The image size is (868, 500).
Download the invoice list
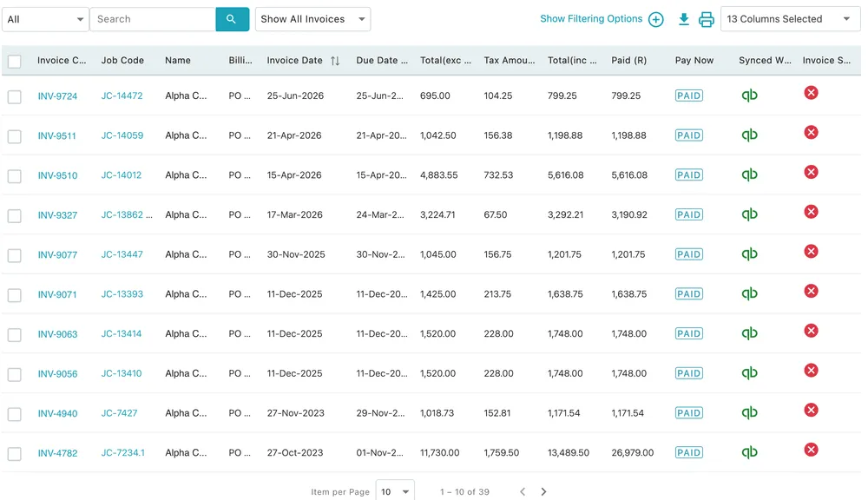[x=684, y=19]
